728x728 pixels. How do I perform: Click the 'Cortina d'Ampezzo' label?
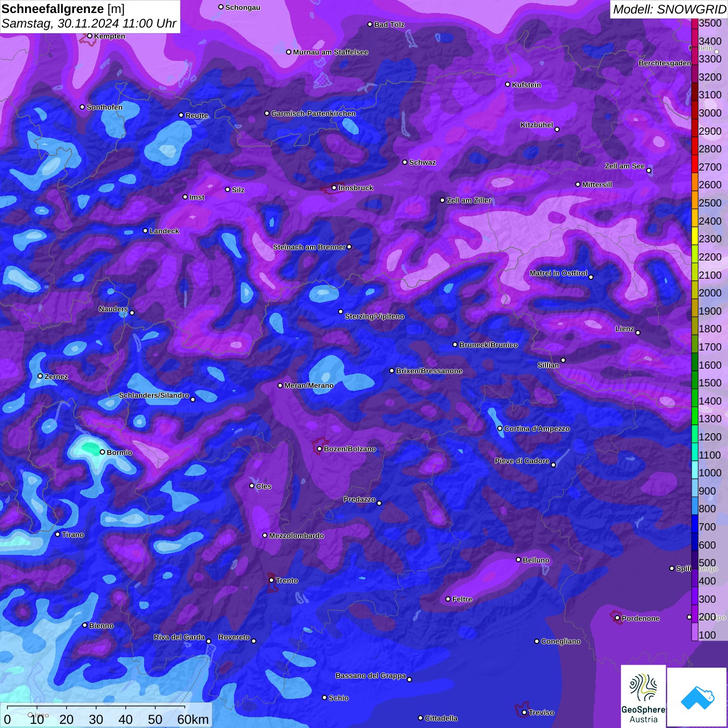537,428
